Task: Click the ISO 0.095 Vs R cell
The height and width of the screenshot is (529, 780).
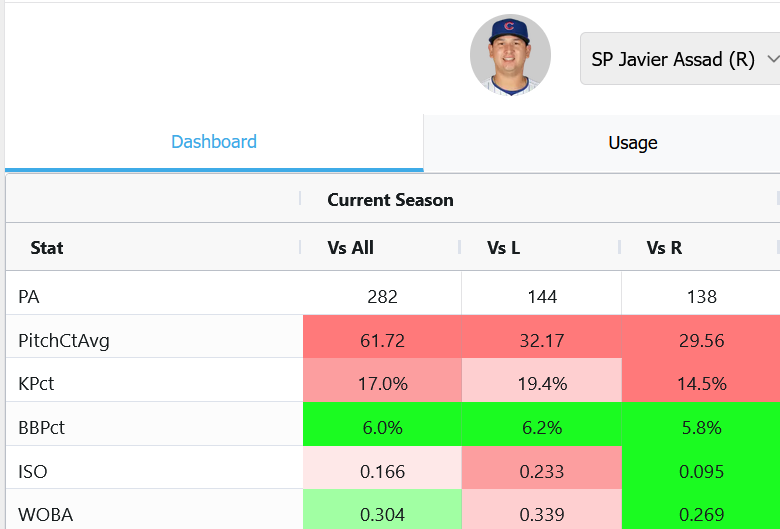Action: [701, 471]
